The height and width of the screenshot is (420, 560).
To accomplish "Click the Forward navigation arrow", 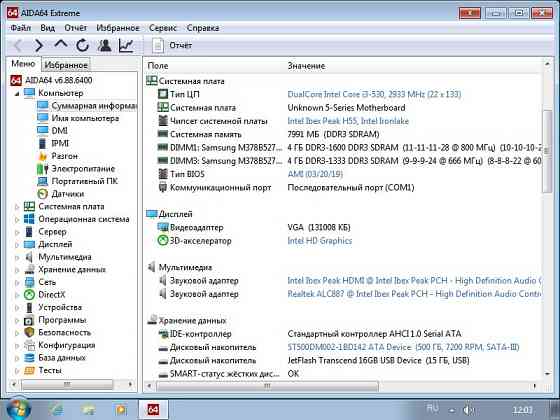I will pyautogui.click(x=39, y=46).
